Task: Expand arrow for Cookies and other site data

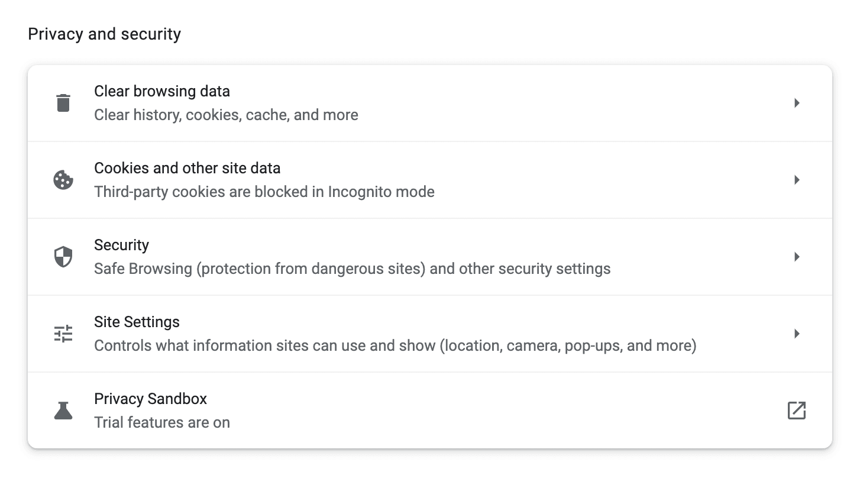Action: click(x=797, y=180)
